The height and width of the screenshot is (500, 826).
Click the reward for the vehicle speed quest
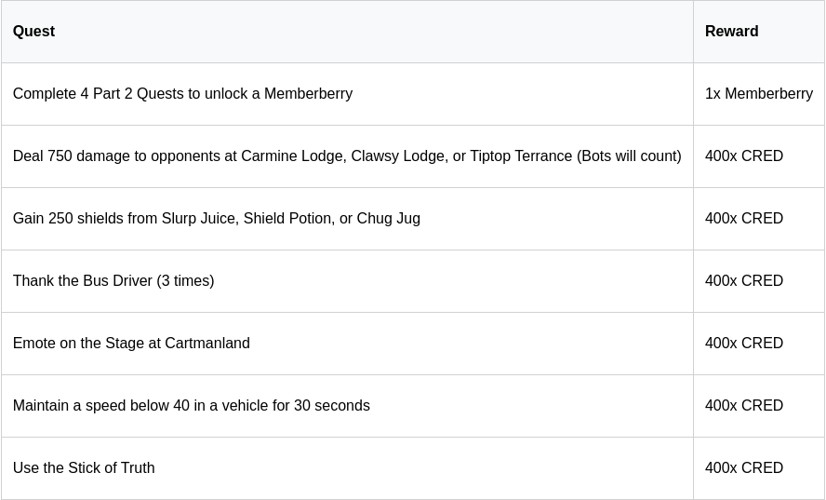pos(743,405)
